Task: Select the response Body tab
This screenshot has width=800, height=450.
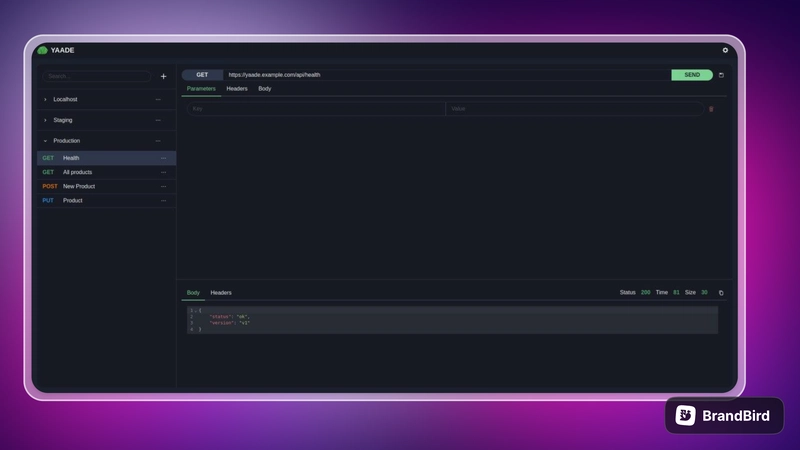Action: point(193,293)
